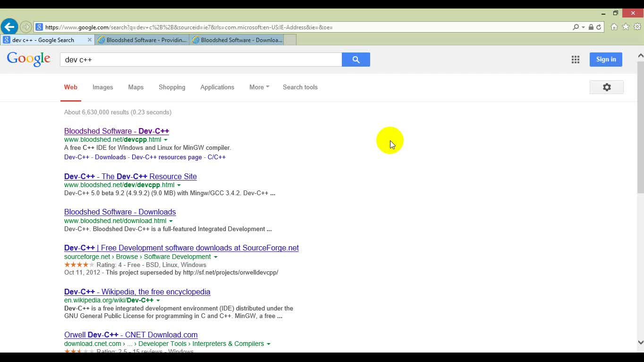This screenshot has width=644, height=362.
Task: Open the dropdown arrow beside en.wikipedia.org/wiki/Dev-C++
Action: pos(158,301)
